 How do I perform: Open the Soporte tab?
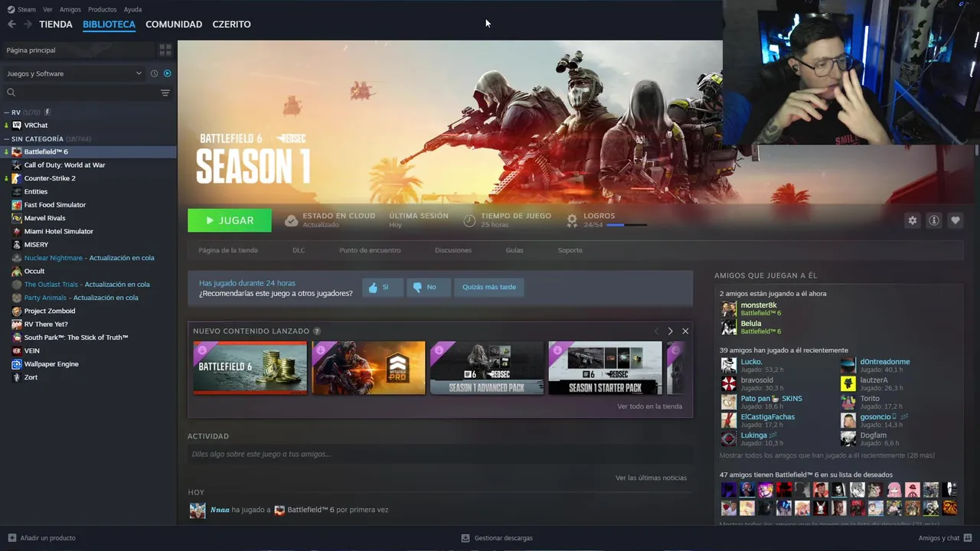[570, 250]
